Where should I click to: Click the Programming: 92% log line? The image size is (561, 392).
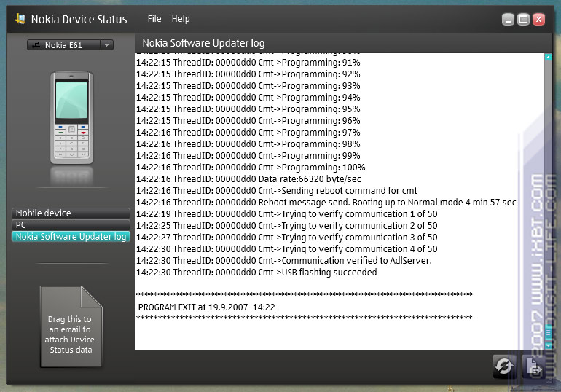[248, 74]
